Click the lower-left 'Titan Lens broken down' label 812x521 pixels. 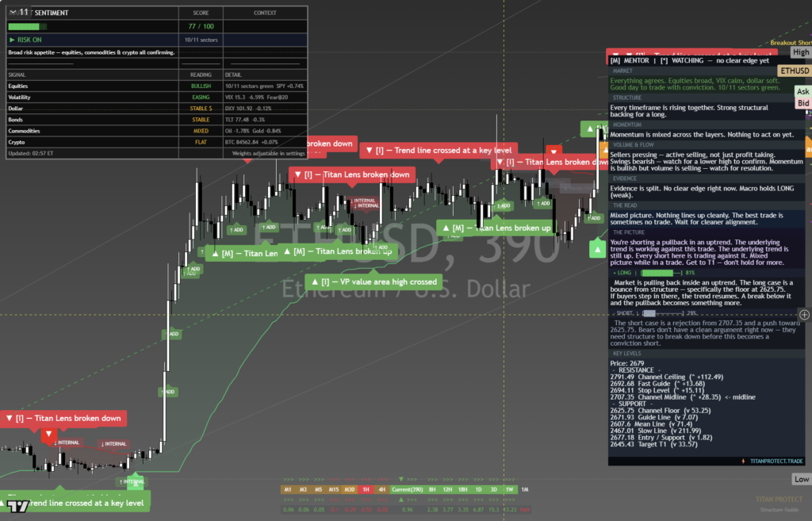coord(63,419)
